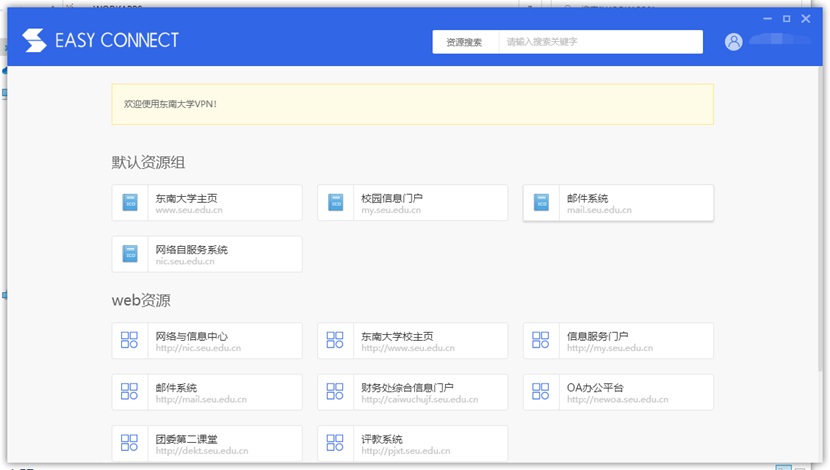Focus the search keyword input field
The width and height of the screenshot is (830, 470).
pyautogui.click(x=601, y=42)
